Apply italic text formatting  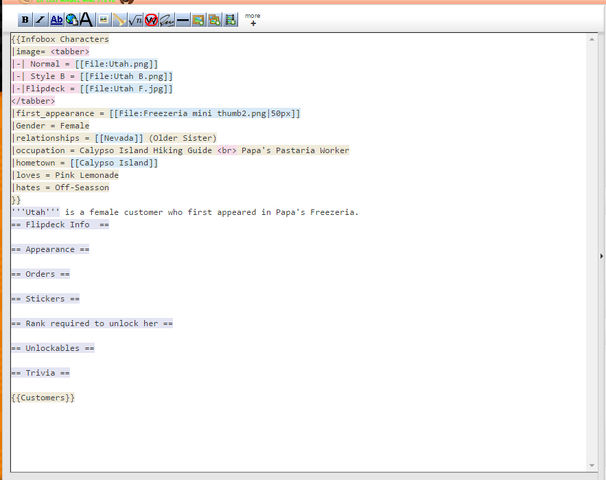pyautogui.click(x=41, y=20)
